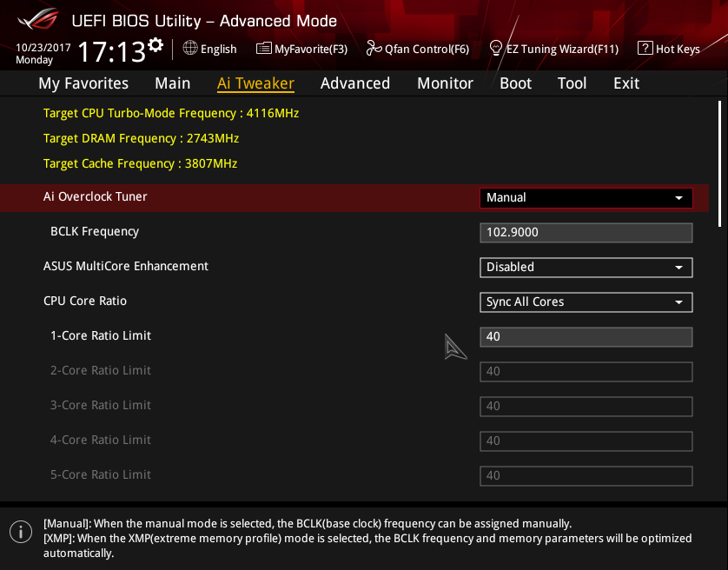
Task: Open ASUS MultiCore Enhancement dropdown
Action: [586, 268]
